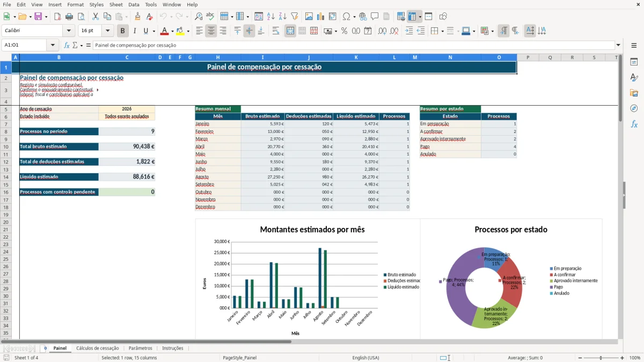Toggle the Align Left button
Viewport: 644px width, 362px height.
(x=199, y=31)
